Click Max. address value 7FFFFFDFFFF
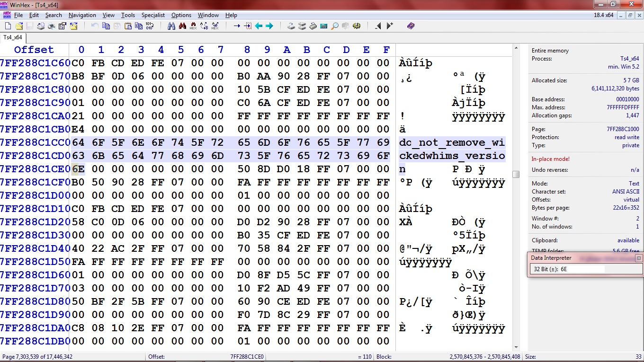This screenshot has height=362, width=644. 623,107
